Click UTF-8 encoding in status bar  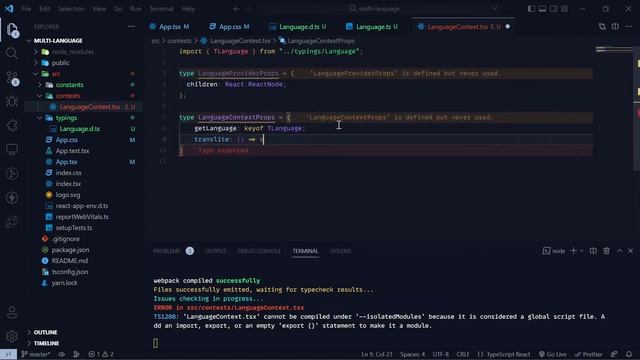coord(440,354)
